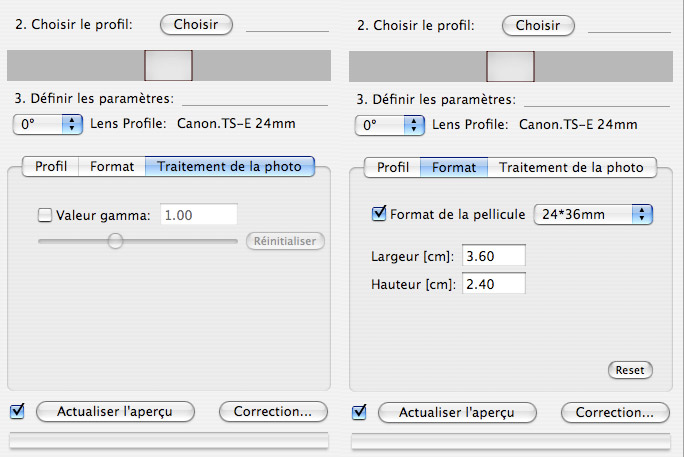
Task: Click the Hauteur [cm] input field
Action: (x=494, y=284)
